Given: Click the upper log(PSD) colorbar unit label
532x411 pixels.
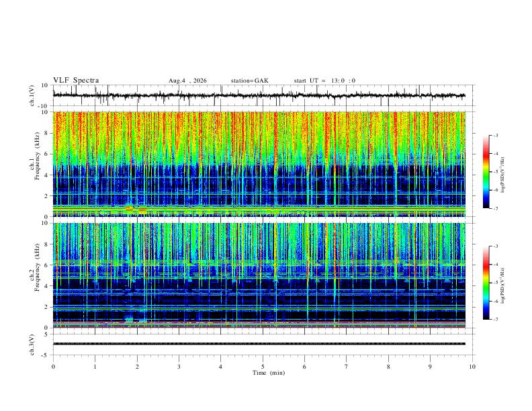Looking at the screenshot, I should coord(503,175).
